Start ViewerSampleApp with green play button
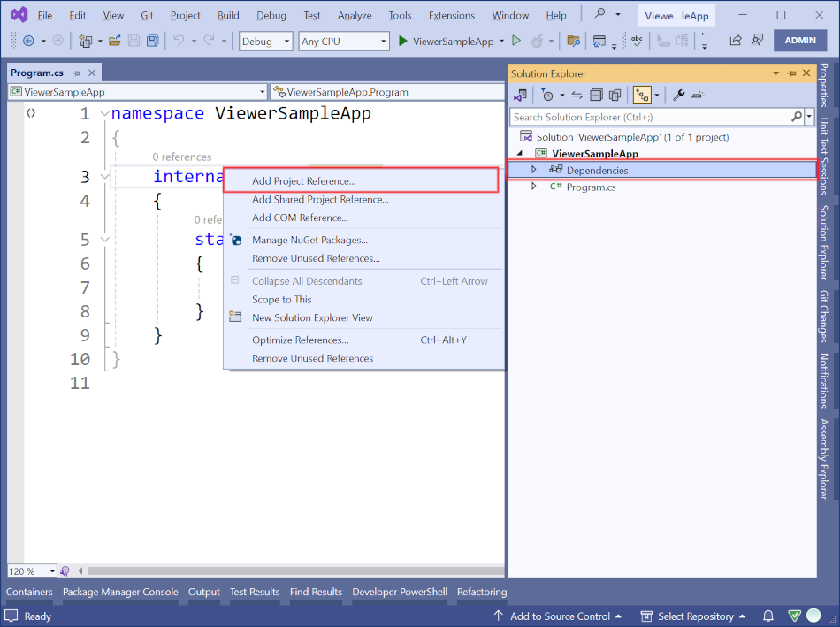The width and height of the screenshot is (840, 627). tap(403, 41)
